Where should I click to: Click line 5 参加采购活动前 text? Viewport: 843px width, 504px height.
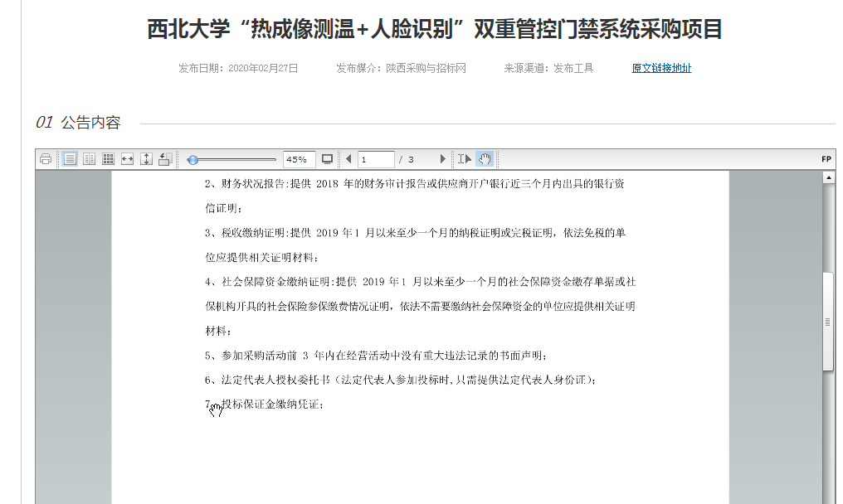(376, 356)
